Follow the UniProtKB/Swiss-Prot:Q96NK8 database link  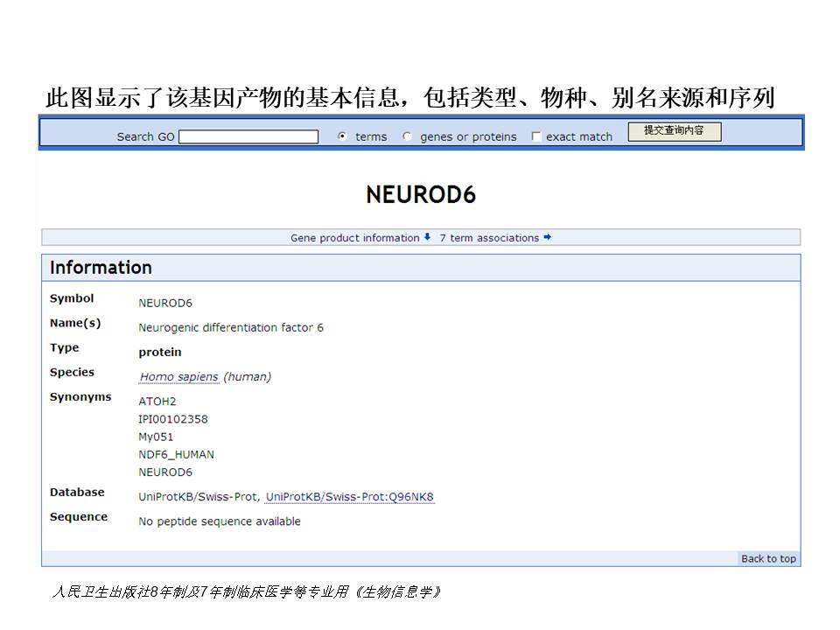pos(349,497)
